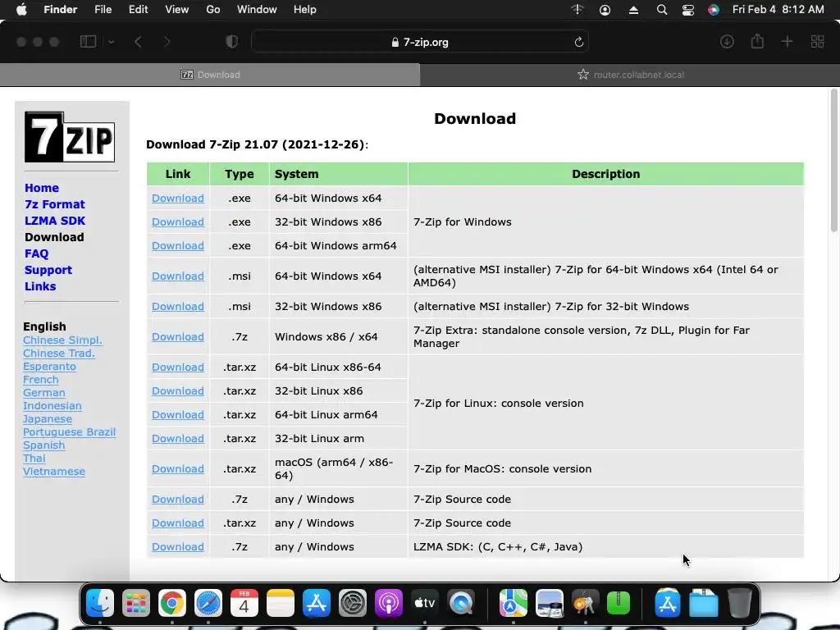This screenshot has height=630, width=840.
Task: Open Calendar from the Dock
Action: pyautogui.click(x=244, y=603)
